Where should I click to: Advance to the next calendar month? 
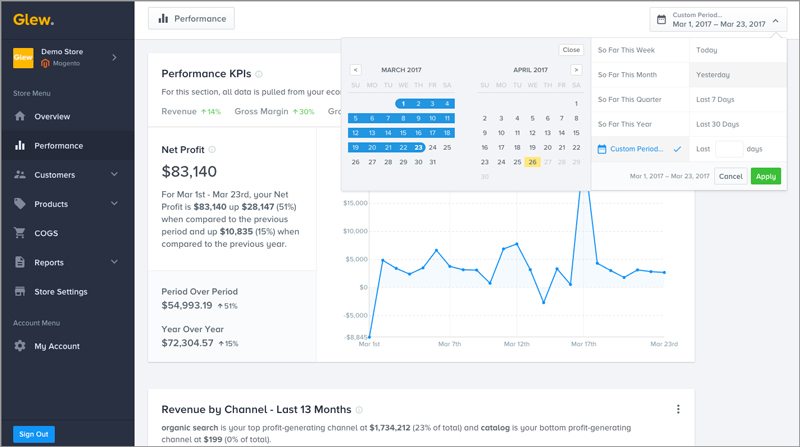coord(576,70)
